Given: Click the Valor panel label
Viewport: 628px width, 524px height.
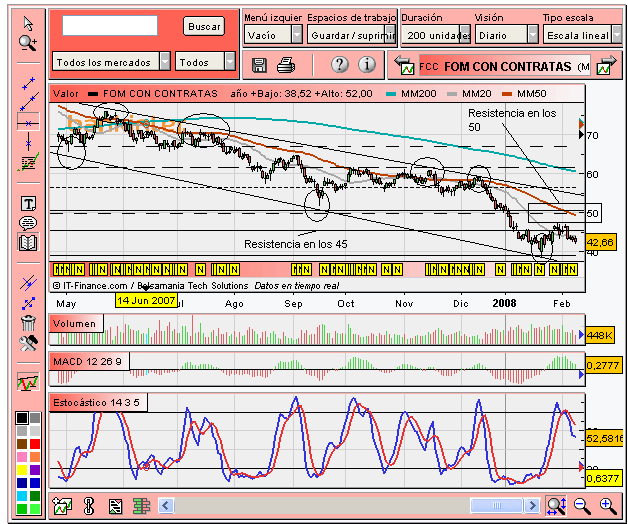Looking at the screenshot, I should click(66, 94).
